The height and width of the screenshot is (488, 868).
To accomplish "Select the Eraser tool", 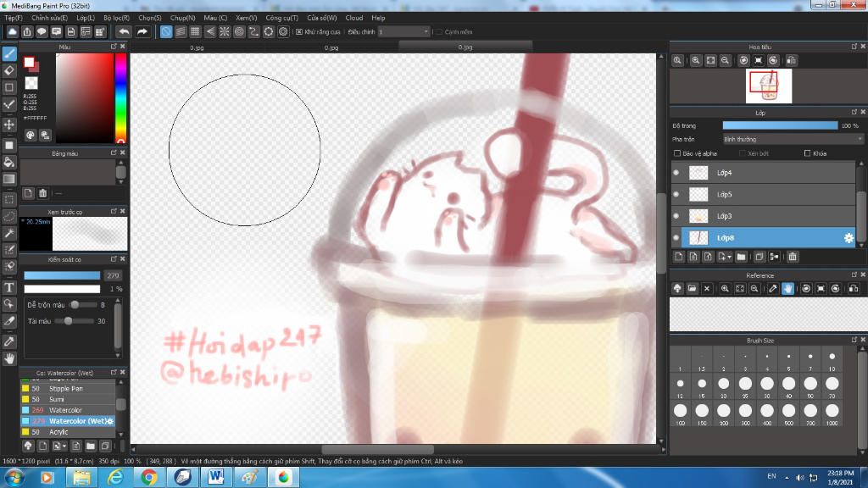I will [x=8, y=70].
